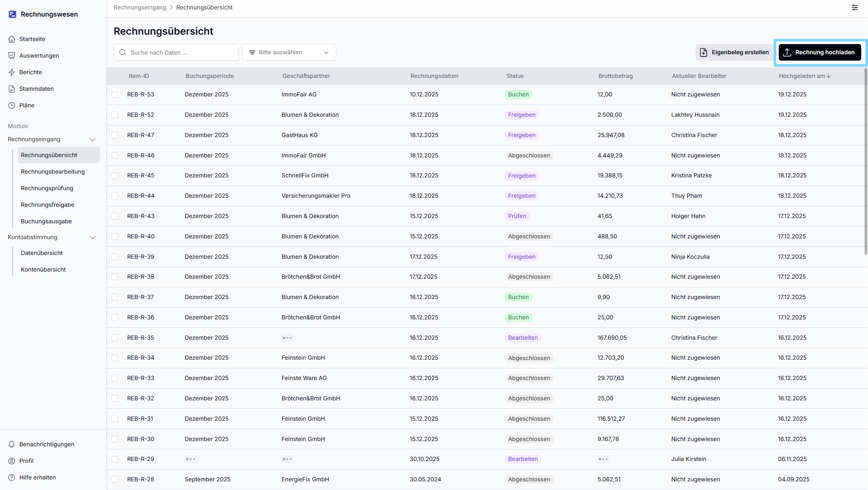This screenshot has width=868, height=490.
Task: Click the Pläne clock icon
Action: pos(12,105)
